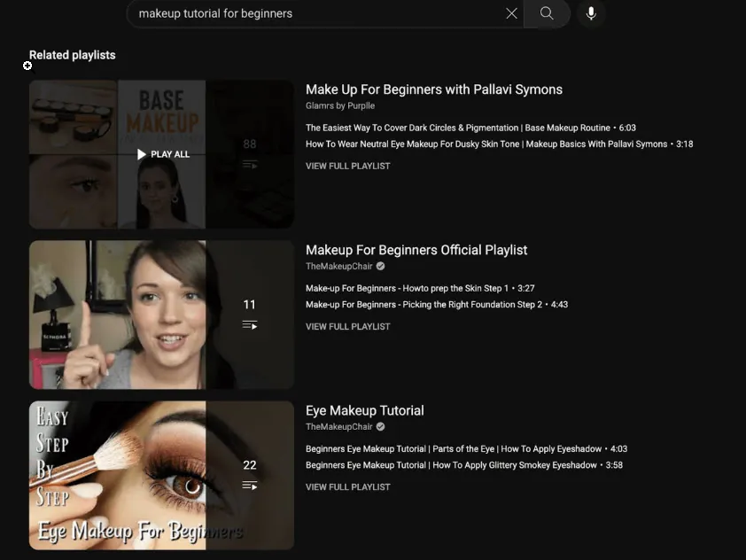Open the Glamrs by Purplle channel
746x560 pixels.
point(339,105)
